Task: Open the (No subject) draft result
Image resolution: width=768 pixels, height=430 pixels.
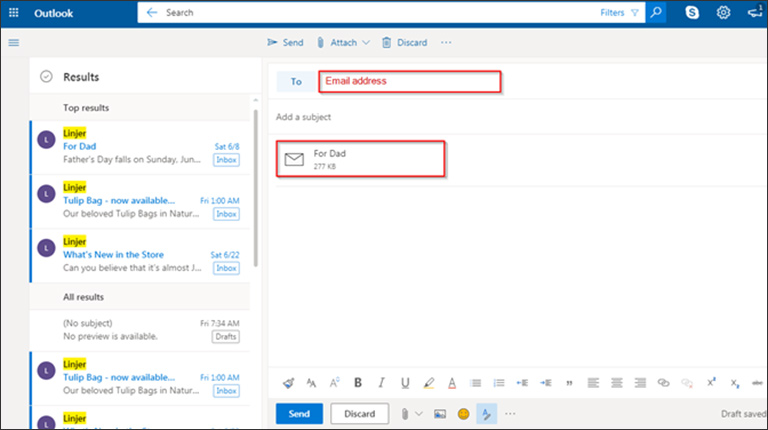Action: pos(140,330)
